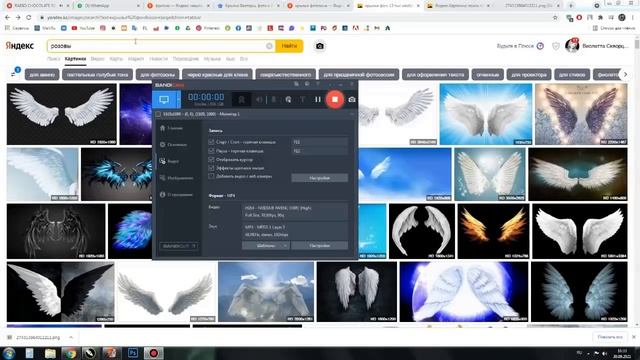Open Bandicam help question mark icon

pos(318,84)
